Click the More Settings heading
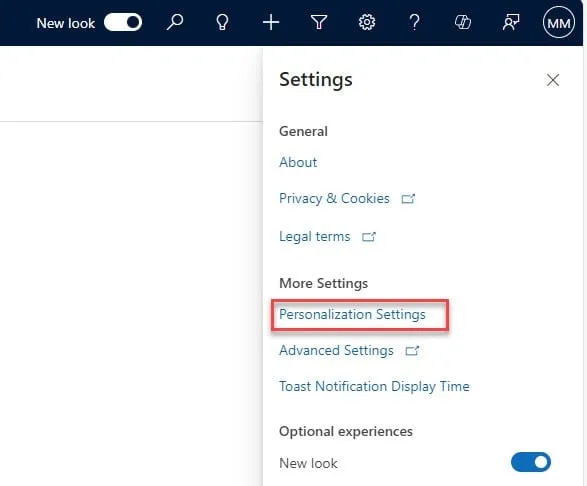 pos(323,283)
